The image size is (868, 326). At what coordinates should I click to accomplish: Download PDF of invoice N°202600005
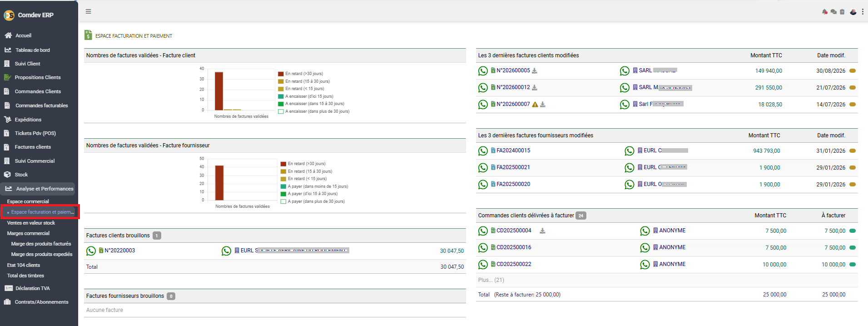(x=535, y=70)
